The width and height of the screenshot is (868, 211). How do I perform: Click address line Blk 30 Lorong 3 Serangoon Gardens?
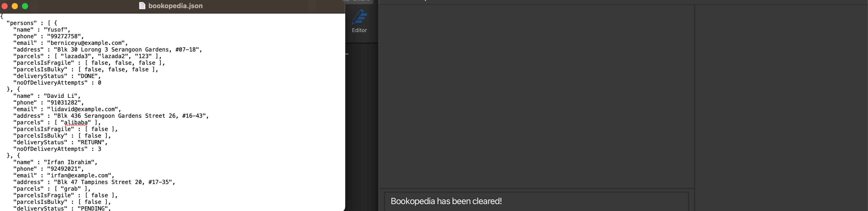click(x=108, y=49)
